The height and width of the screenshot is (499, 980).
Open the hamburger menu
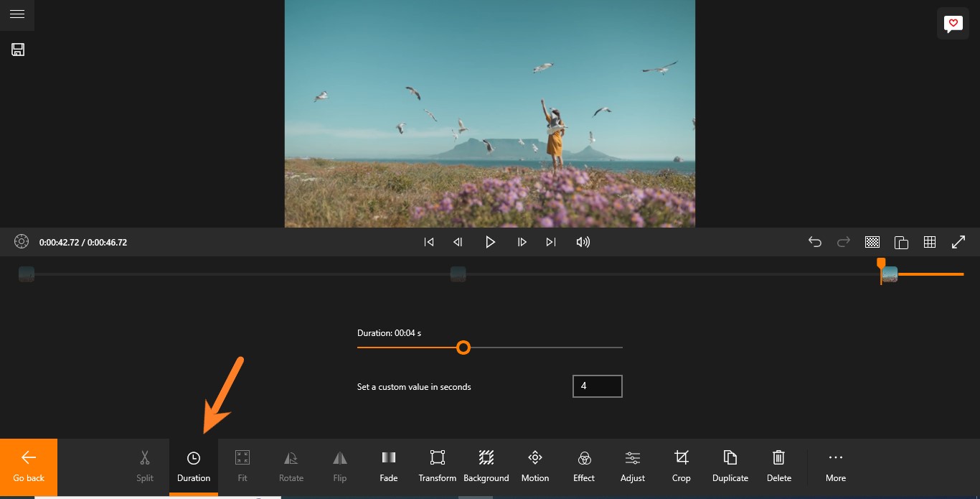tap(17, 14)
